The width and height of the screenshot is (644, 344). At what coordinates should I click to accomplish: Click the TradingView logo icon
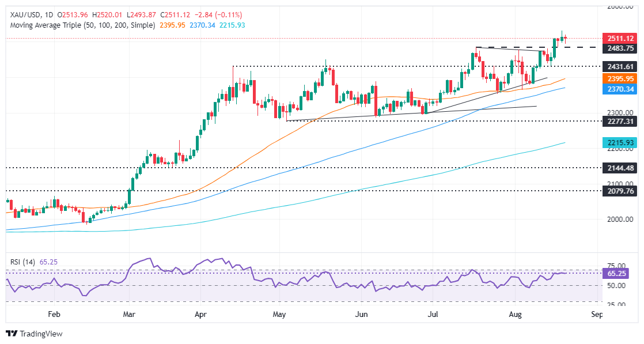point(12,333)
